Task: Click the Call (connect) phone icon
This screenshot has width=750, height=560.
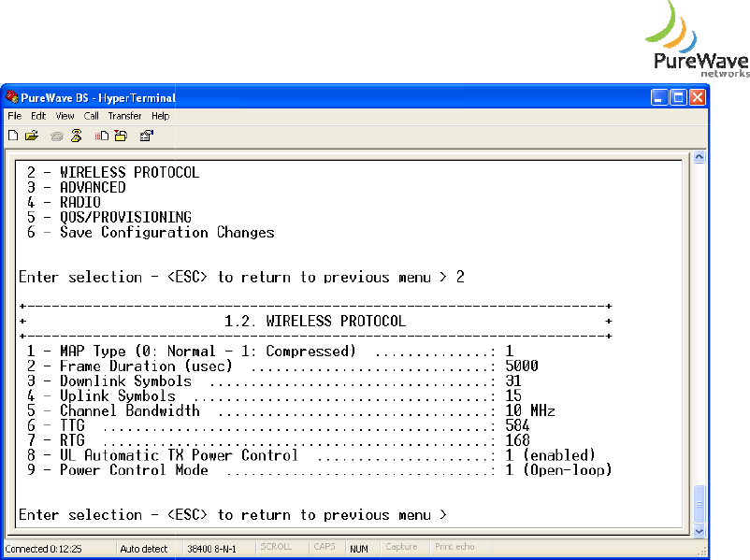Action: point(57,136)
